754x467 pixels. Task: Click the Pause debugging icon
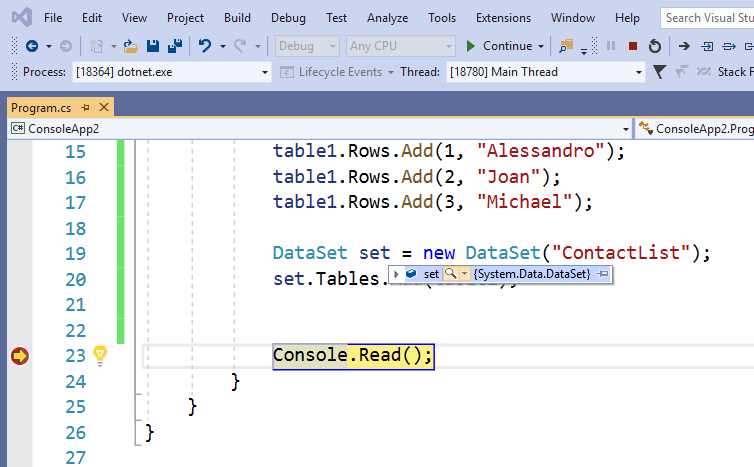[611, 46]
